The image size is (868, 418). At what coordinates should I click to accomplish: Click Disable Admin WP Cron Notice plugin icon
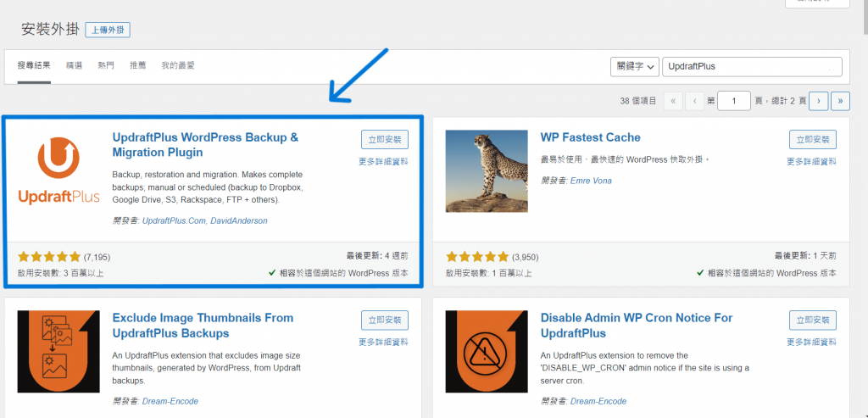point(487,352)
